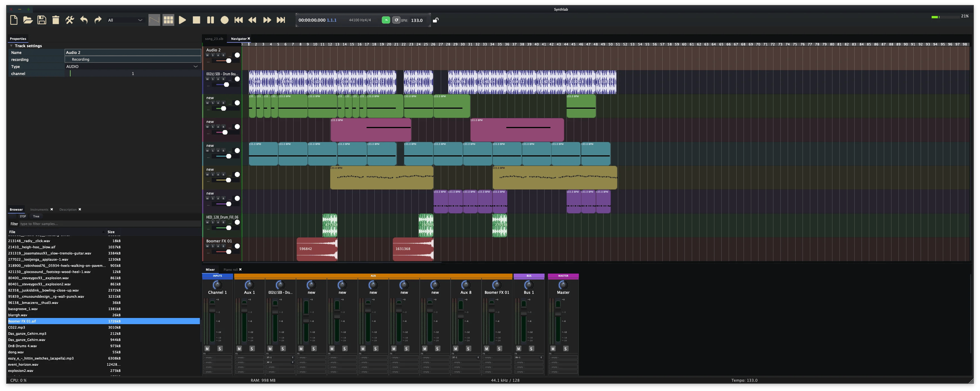Open the Description tab
Image resolution: width=980 pixels, height=391 pixels.
click(x=68, y=210)
